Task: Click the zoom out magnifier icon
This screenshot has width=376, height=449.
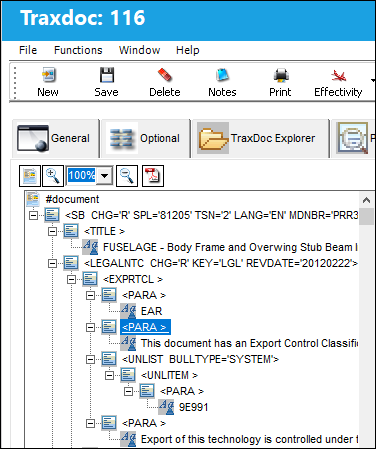Action: [x=127, y=176]
